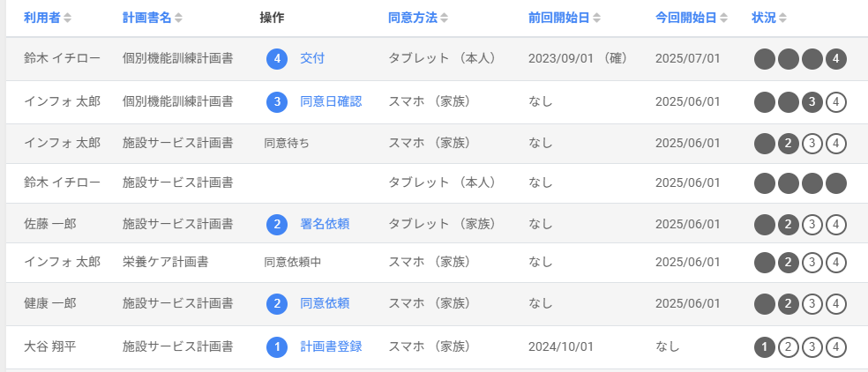Image resolution: width=868 pixels, height=372 pixels.
Task: Click the blue step 3 badge beside 同意日確認
Action: pyautogui.click(x=277, y=102)
